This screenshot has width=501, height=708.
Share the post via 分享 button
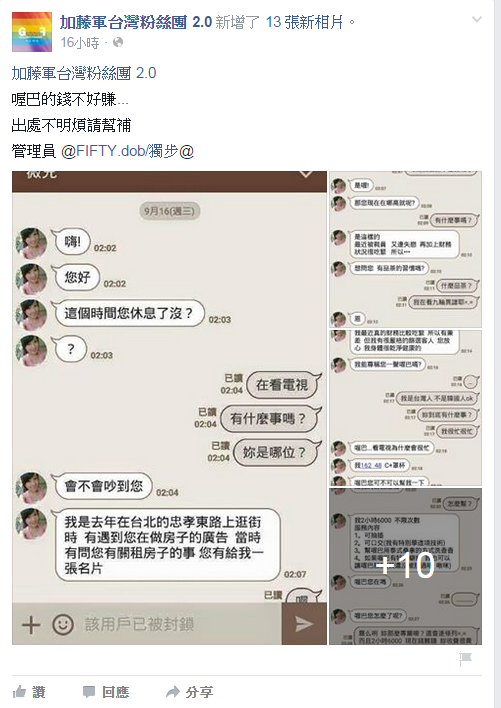[189, 692]
